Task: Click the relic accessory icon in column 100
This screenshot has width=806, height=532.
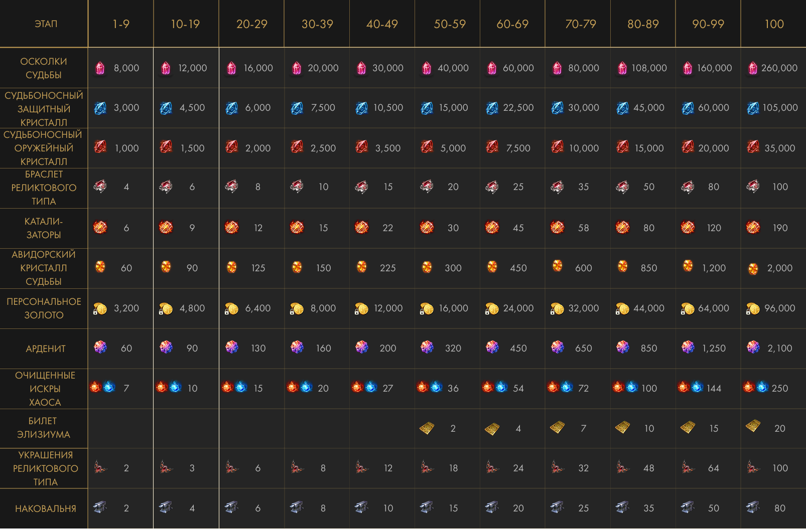Action: [753, 468]
